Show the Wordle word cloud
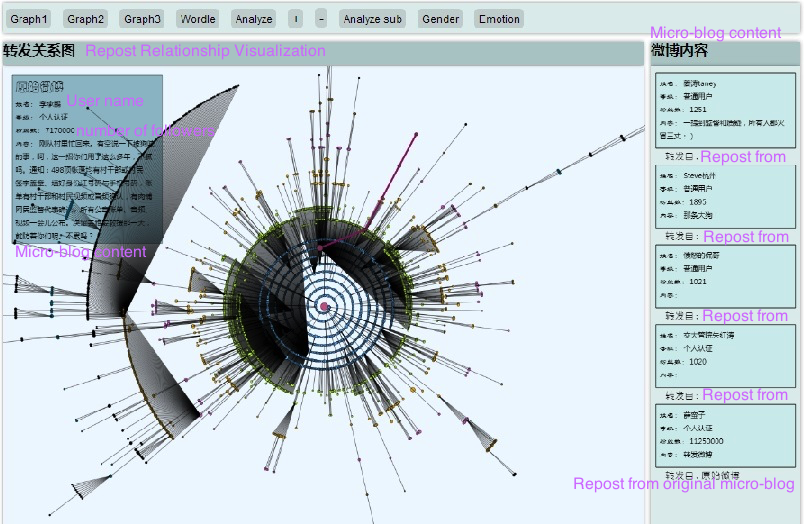Viewport: 804px width, 524px height. pos(198,19)
